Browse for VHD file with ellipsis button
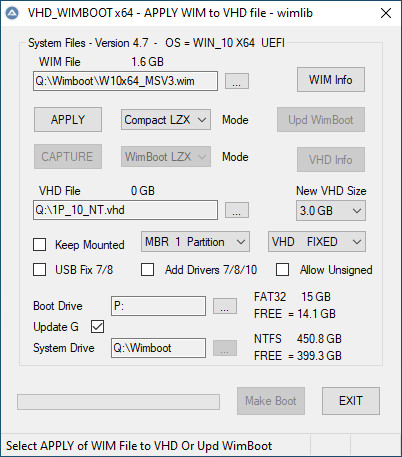Screen dimensions: 402x457 point(237,210)
